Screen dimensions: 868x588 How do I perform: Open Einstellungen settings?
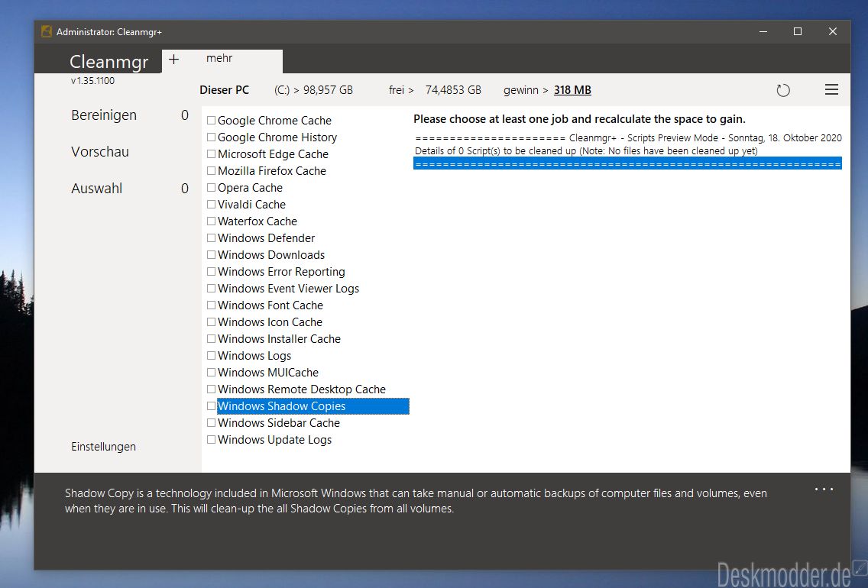pyautogui.click(x=103, y=447)
